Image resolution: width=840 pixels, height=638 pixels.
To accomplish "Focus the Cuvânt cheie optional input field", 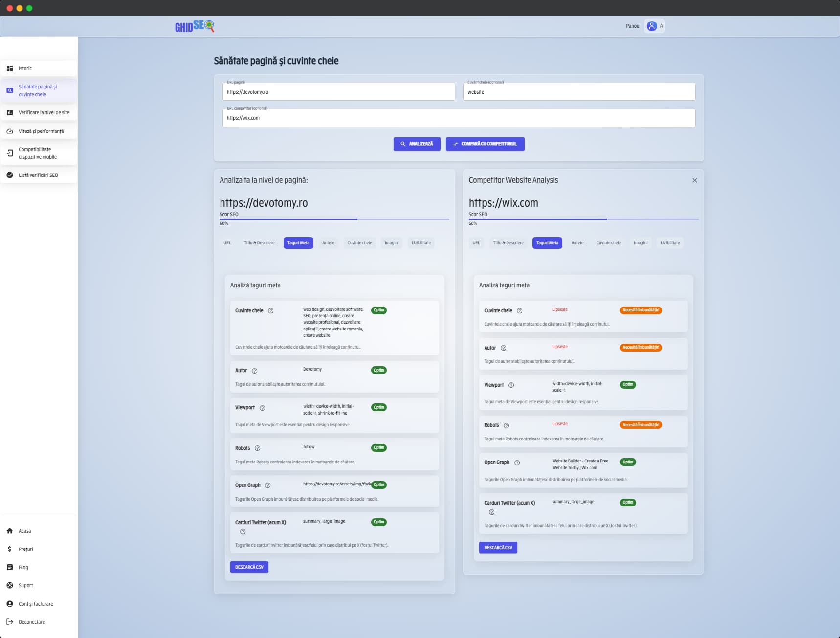I will coord(579,92).
